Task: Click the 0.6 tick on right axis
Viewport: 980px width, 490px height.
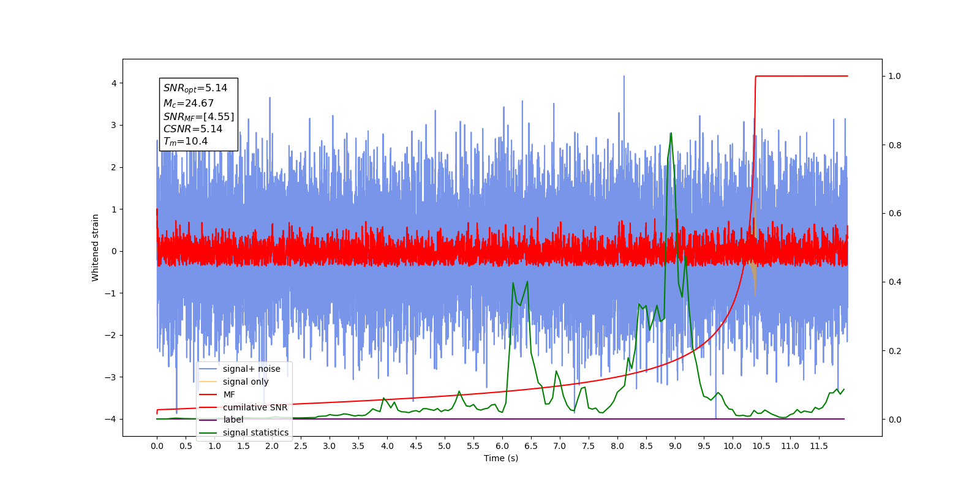Action: tap(895, 213)
